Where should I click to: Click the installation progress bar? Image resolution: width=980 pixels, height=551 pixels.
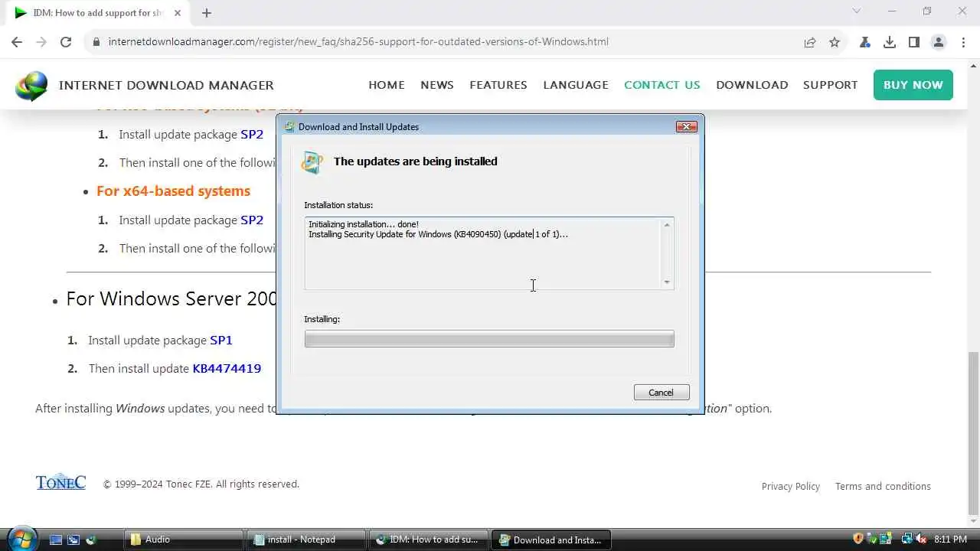point(489,339)
